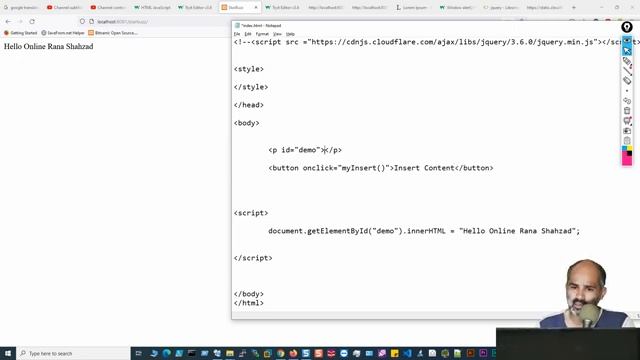The width and height of the screenshot is (640, 360).
Task: Switch to the HTML JavaScript W3Schools tab
Action: [152, 7]
